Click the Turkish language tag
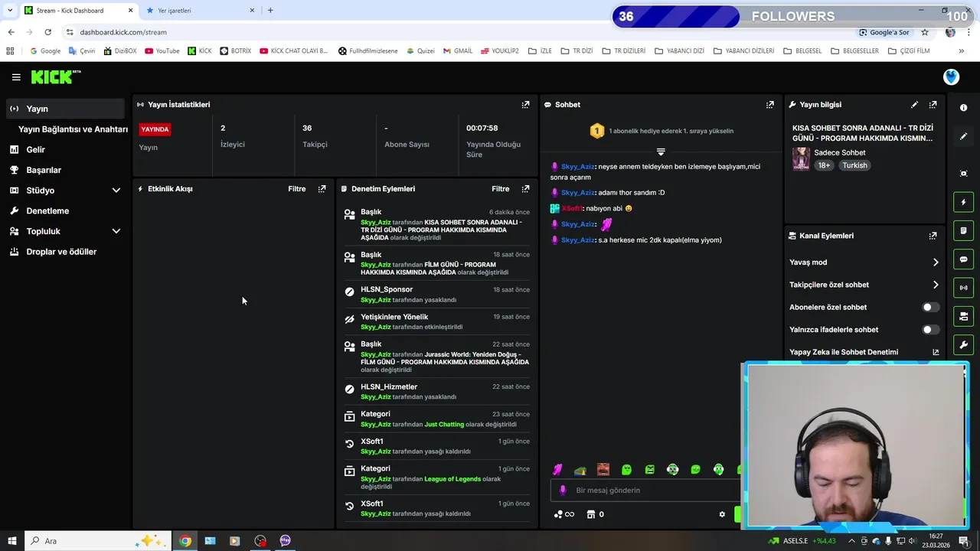 [854, 165]
